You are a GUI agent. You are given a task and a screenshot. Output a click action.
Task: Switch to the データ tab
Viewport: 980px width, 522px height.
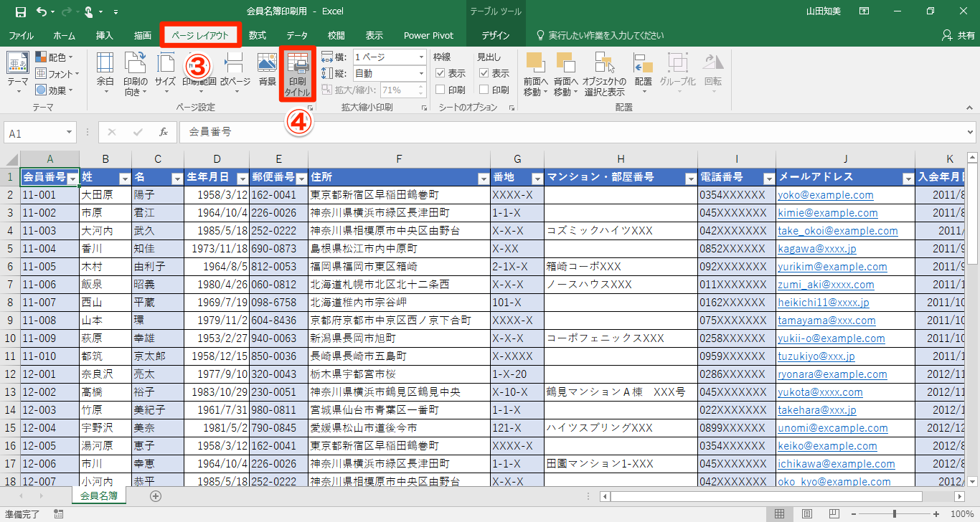pos(297,35)
